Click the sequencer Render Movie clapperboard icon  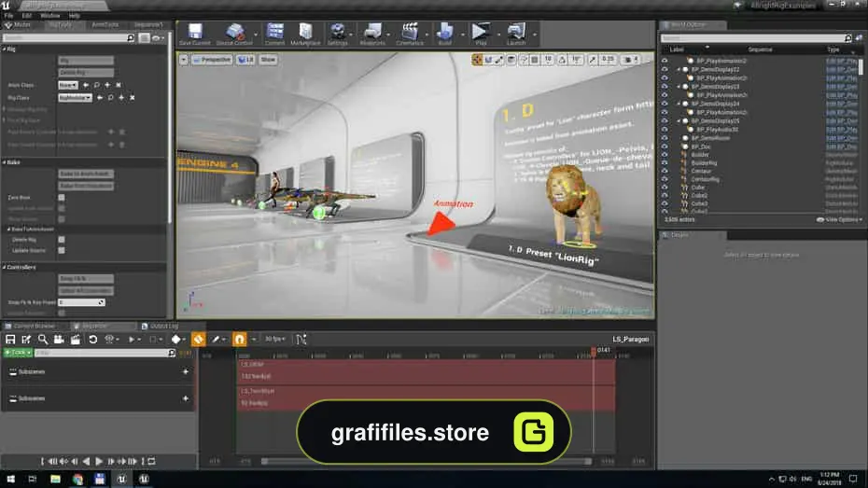coord(76,339)
